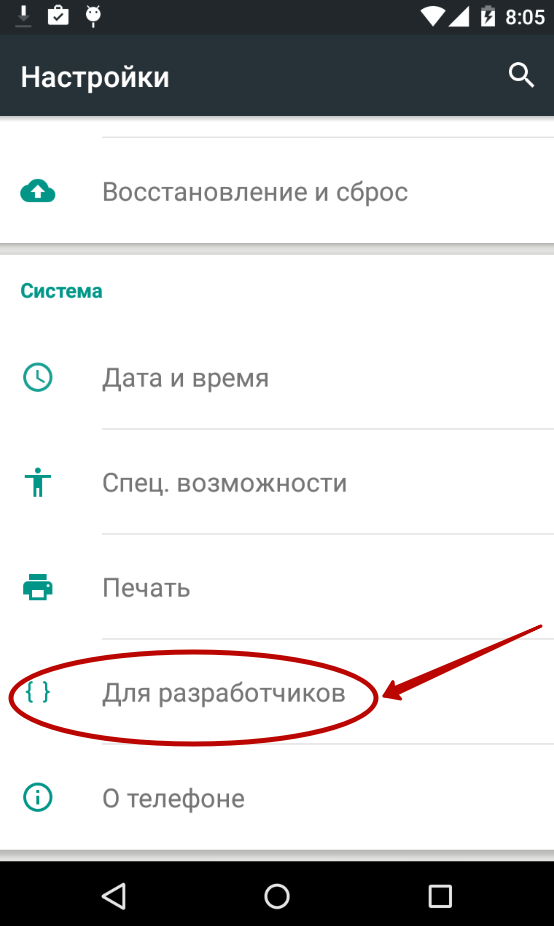This screenshot has width=554, height=926.
Task: Tap the cloud backup icon
Action: point(38,191)
